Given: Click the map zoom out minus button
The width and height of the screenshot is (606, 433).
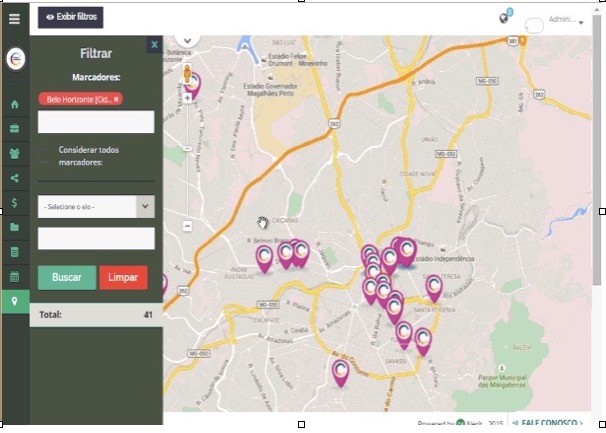Looking at the screenshot, I should pyautogui.click(x=187, y=226).
